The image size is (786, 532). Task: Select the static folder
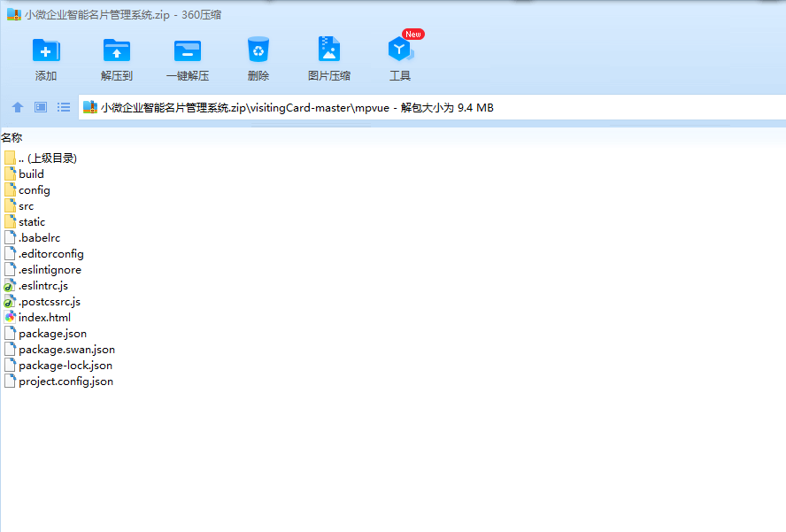25,222
